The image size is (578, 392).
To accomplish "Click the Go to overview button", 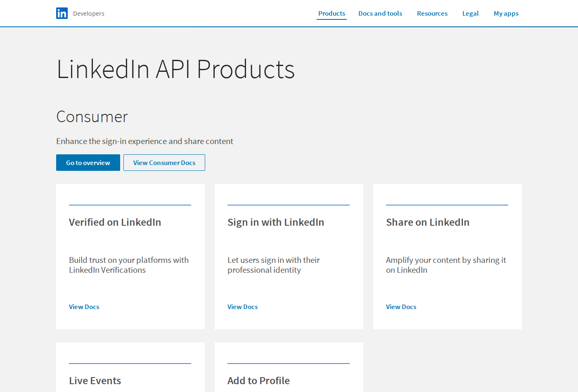I will pos(88,163).
